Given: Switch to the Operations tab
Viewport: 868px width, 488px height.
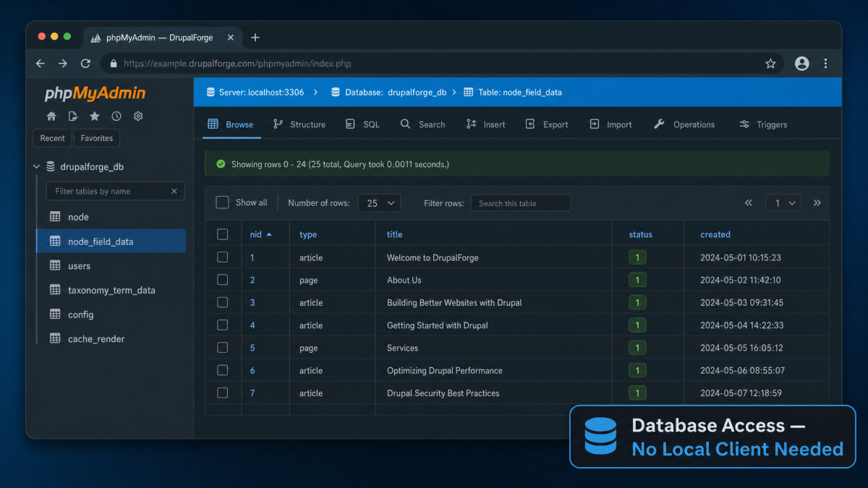Looking at the screenshot, I should (684, 124).
